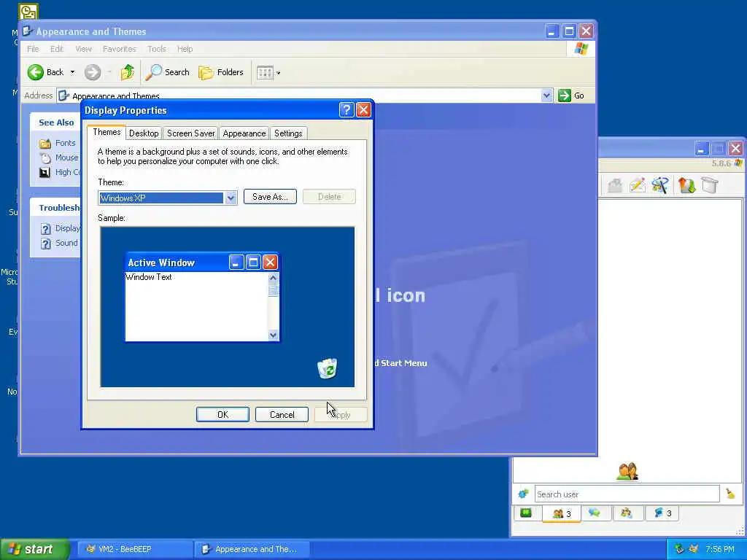This screenshot has height=560, width=747.
Task: Click the Search user field in BeeBEEP
Action: point(627,494)
